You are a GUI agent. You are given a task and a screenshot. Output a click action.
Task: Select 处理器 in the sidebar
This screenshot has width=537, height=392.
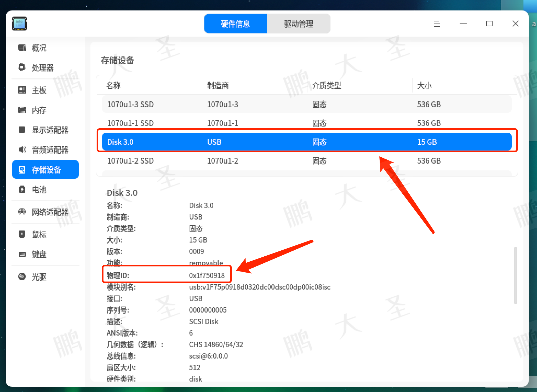[45, 68]
